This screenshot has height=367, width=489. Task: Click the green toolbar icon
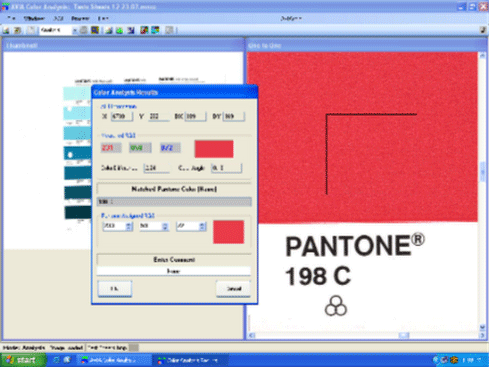[119, 30]
